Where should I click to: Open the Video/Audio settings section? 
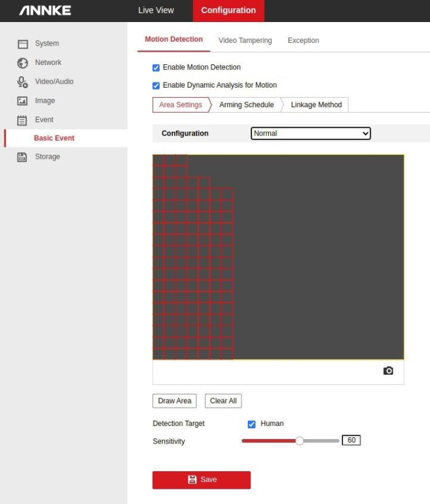click(54, 81)
